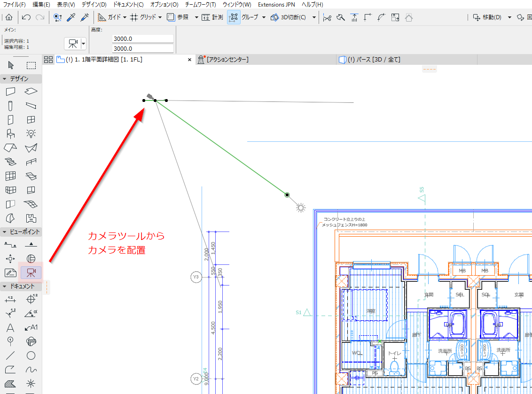Select the Window tool
This screenshot has width=532, height=394.
31,120
